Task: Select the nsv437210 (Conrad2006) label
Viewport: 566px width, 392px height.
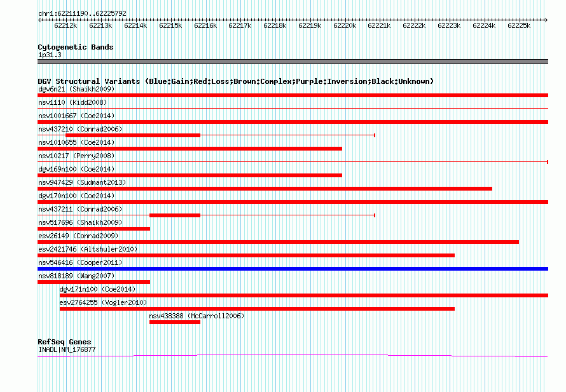Action: (x=80, y=129)
